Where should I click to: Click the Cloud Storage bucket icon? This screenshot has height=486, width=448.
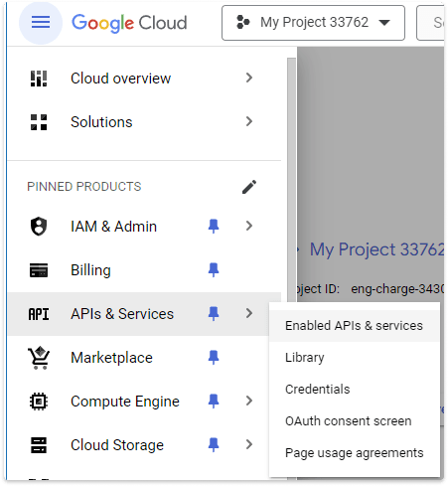pos(39,445)
